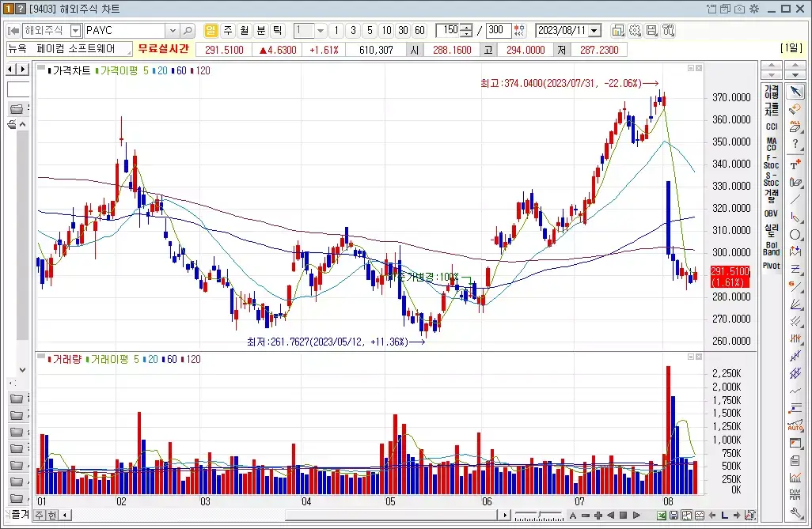Viewport: 812px width, 529px height.
Task: Click the Fibonacci fan lines tool
Action: tap(795, 304)
